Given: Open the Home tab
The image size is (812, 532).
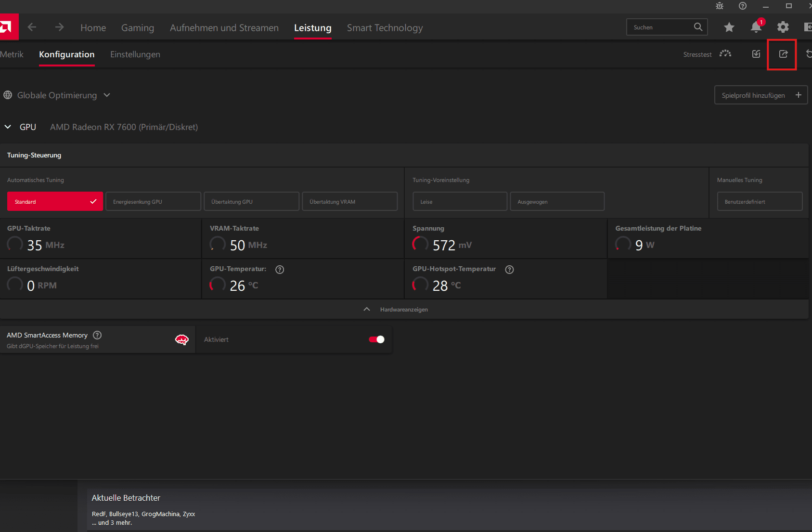Looking at the screenshot, I should [93, 28].
